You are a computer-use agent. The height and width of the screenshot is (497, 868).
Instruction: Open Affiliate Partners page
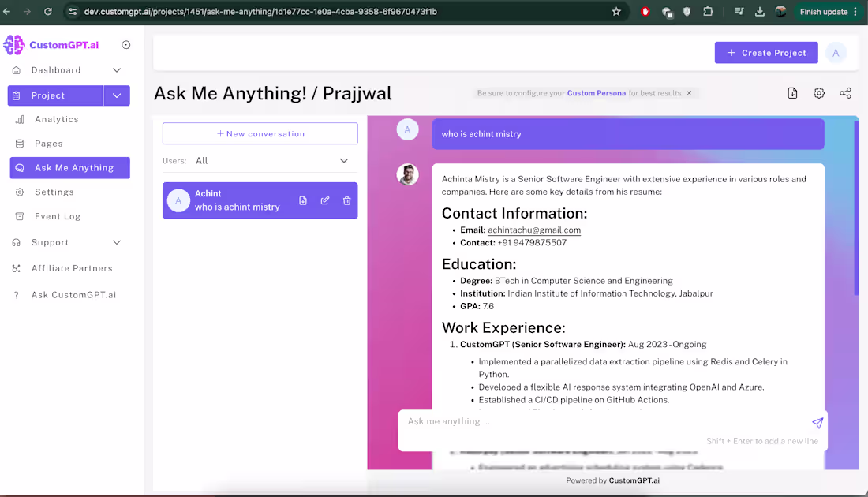(x=72, y=268)
